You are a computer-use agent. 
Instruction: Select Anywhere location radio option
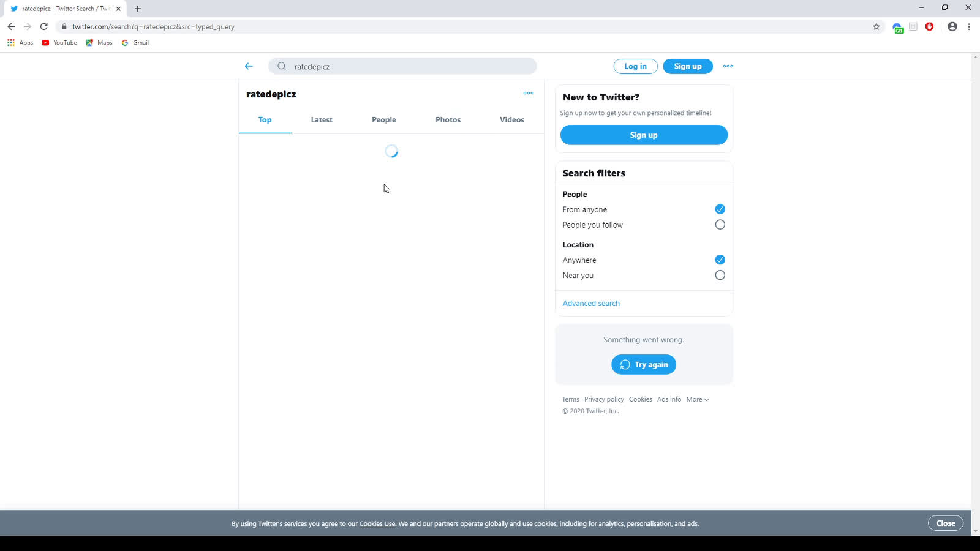tap(720, 260)
